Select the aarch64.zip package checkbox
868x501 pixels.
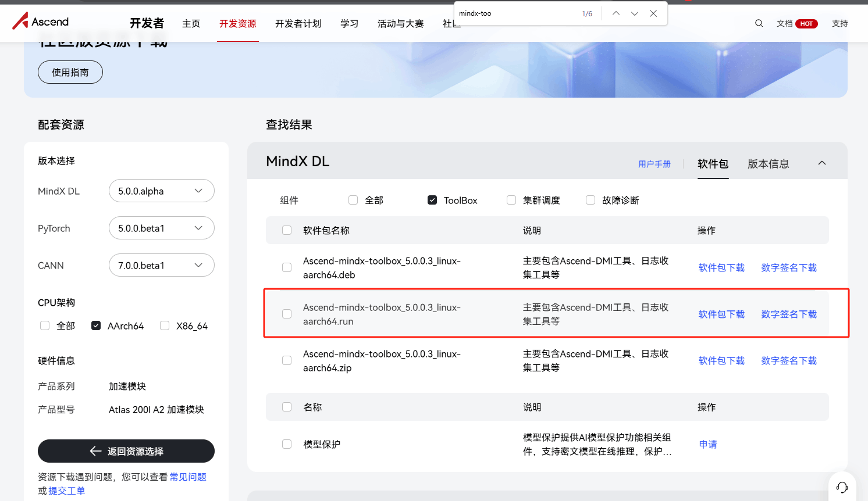point(287,360)
